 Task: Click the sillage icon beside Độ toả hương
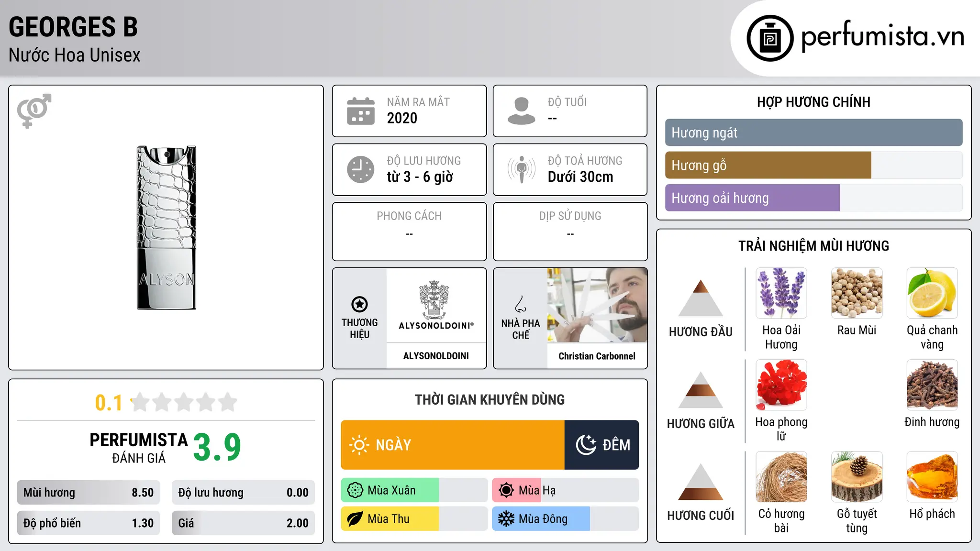point(522,169)
